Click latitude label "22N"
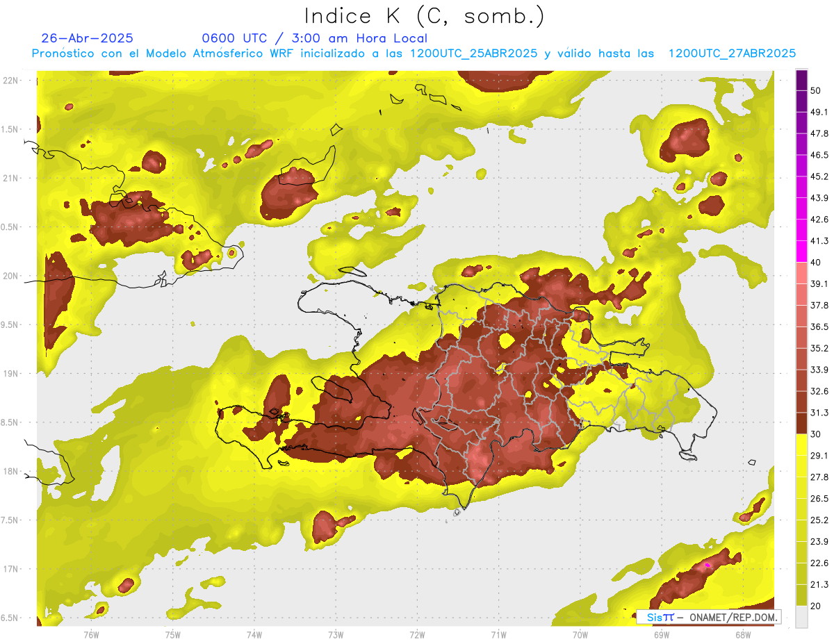The width and height of the screenshot is (834, 644). 11,80
